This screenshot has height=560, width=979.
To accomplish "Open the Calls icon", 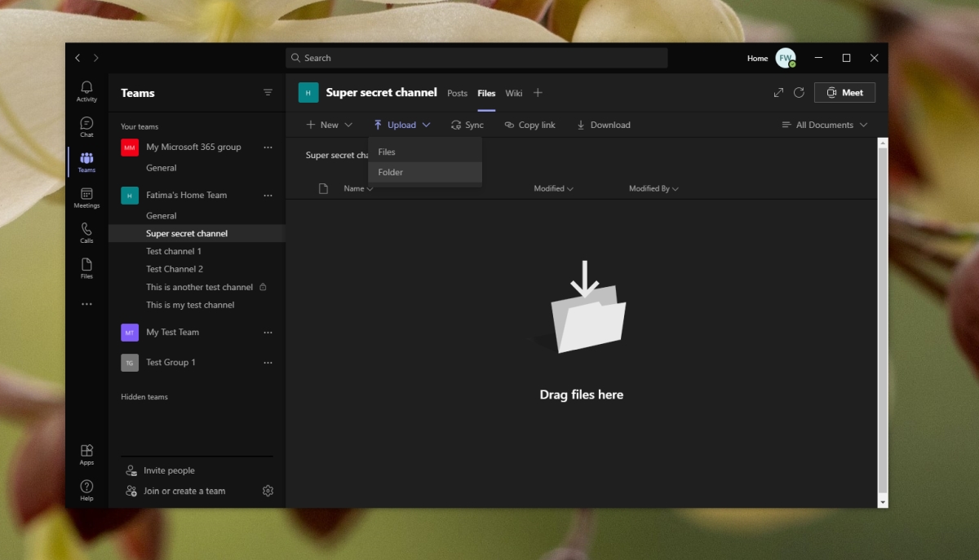I will 86,232.
